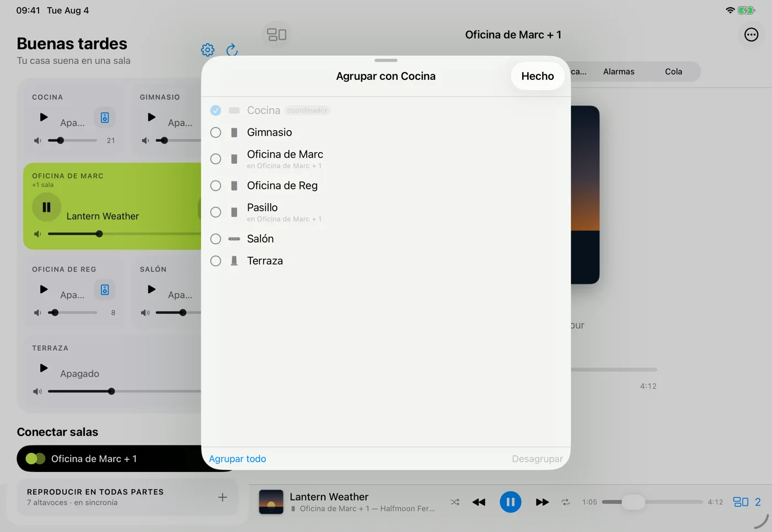The image size is (772, 532).
Task: Pause Oficina de Marc playback
Action: tap(46, 207)
